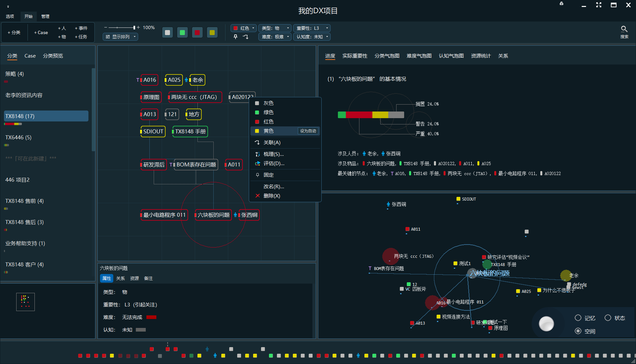This screenshot has width=636, height=364.
Task: Select 红色 in the context menu
Action: pos(285,122)
